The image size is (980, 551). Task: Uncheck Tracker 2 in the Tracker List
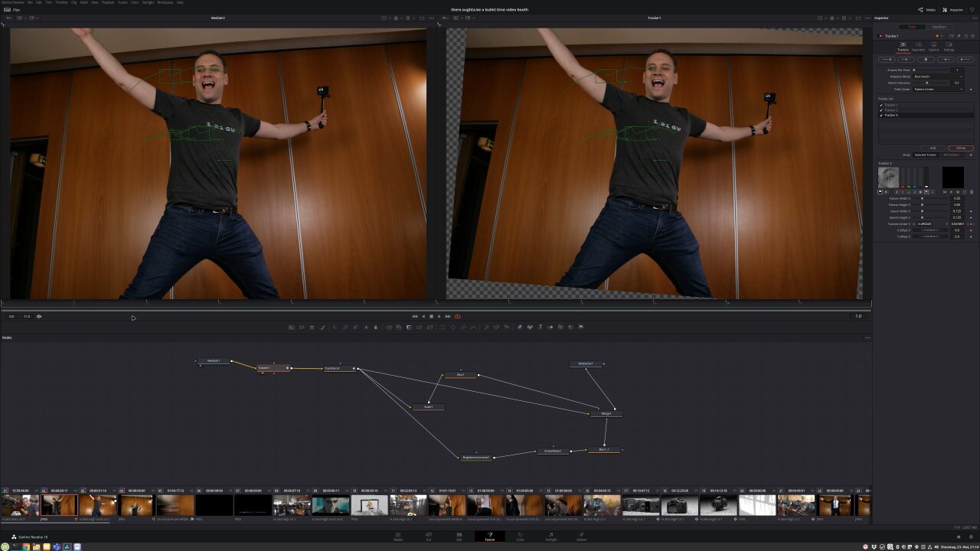coord(880,109)
